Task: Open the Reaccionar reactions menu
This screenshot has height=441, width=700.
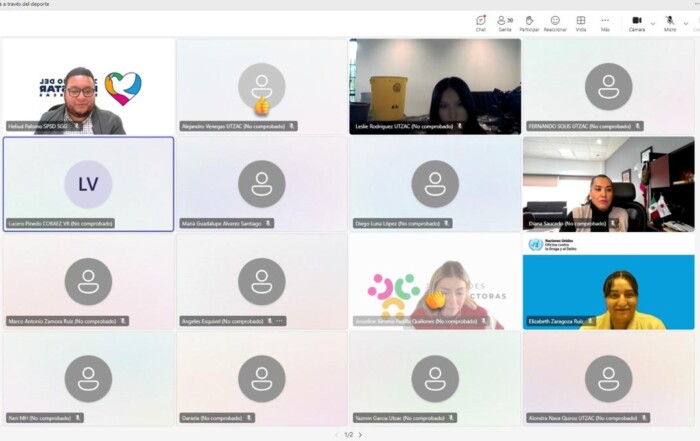Action: click(555, 23)
